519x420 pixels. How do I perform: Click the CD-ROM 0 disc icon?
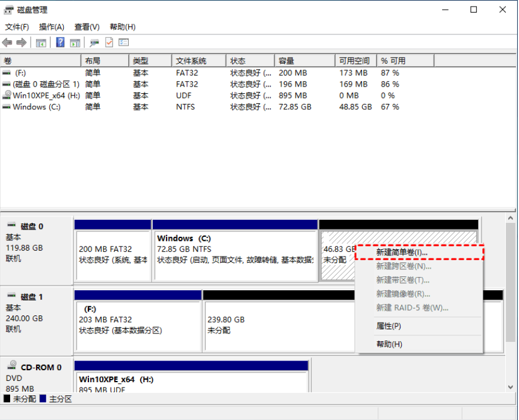(x=12, y=365)
